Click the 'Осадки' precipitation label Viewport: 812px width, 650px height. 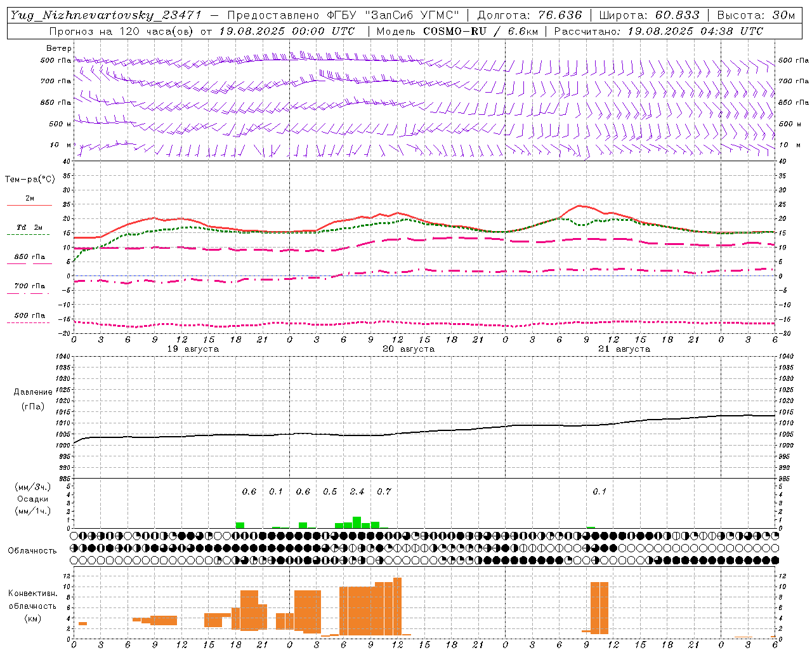[x=33, y=499]
